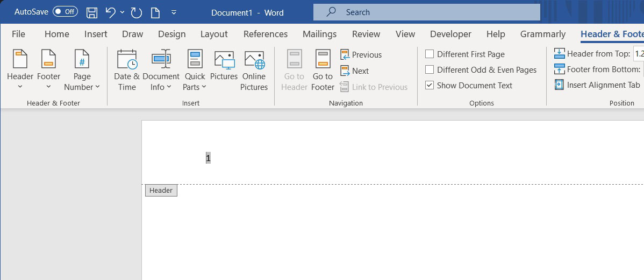
Task: Click Go to Footer icon
Action: (323, 70)
